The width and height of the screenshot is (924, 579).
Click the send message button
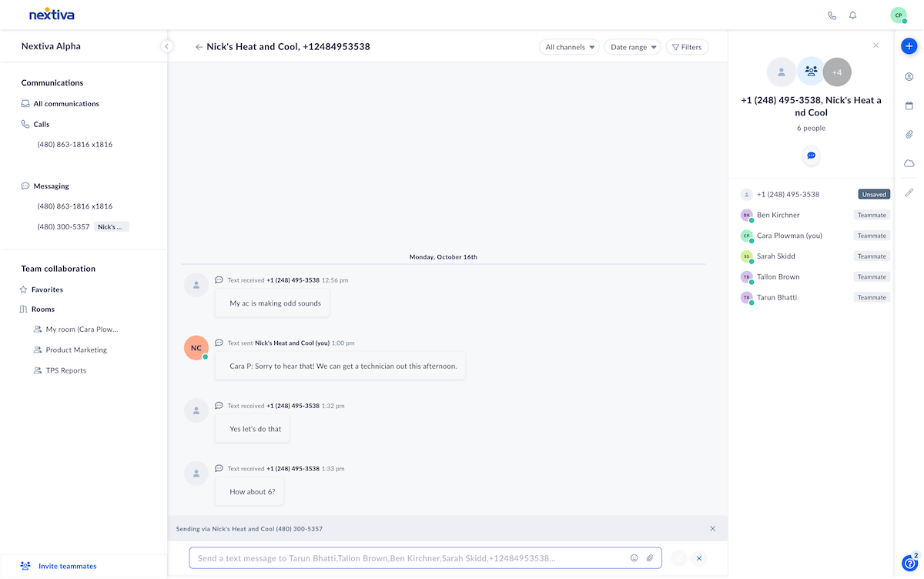(678, 558)
